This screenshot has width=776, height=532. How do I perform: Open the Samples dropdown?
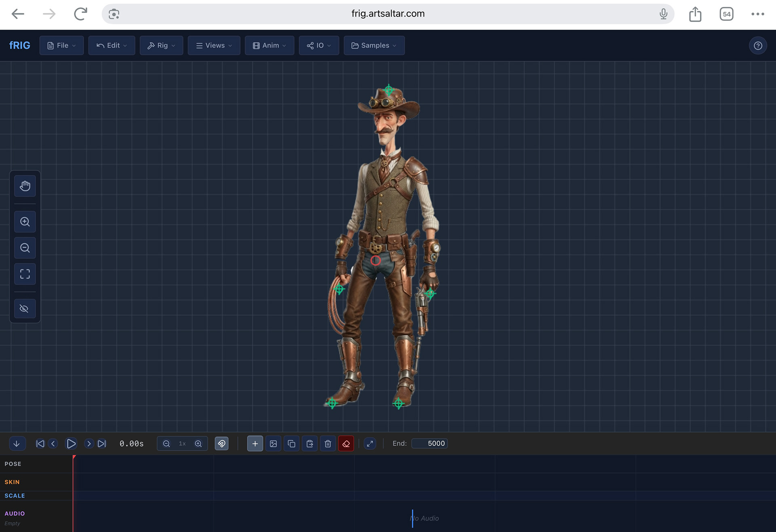[x=374, y=45]
